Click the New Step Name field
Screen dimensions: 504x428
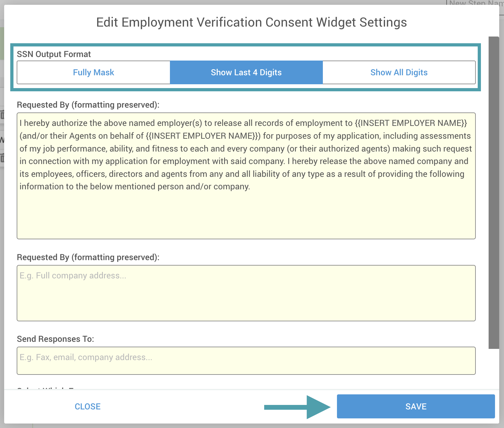[475, 3]
